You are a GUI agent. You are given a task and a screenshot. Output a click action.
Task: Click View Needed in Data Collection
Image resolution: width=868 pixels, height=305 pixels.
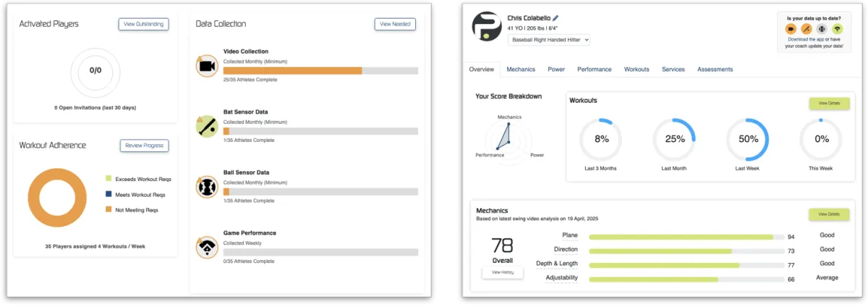coord(395,24)
